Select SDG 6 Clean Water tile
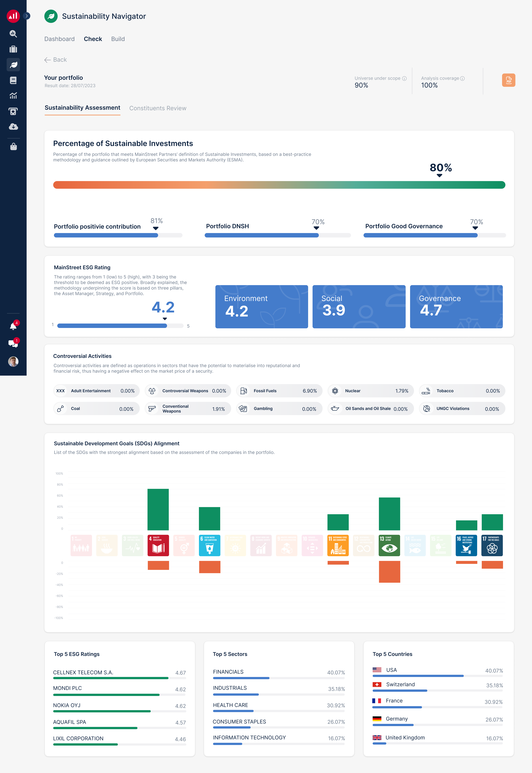 pos(210,545)
